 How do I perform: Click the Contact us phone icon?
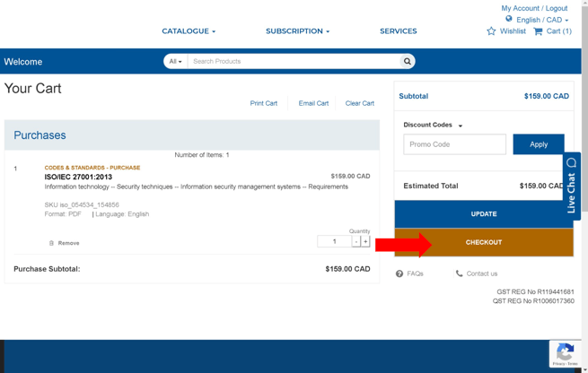(459, 273)
